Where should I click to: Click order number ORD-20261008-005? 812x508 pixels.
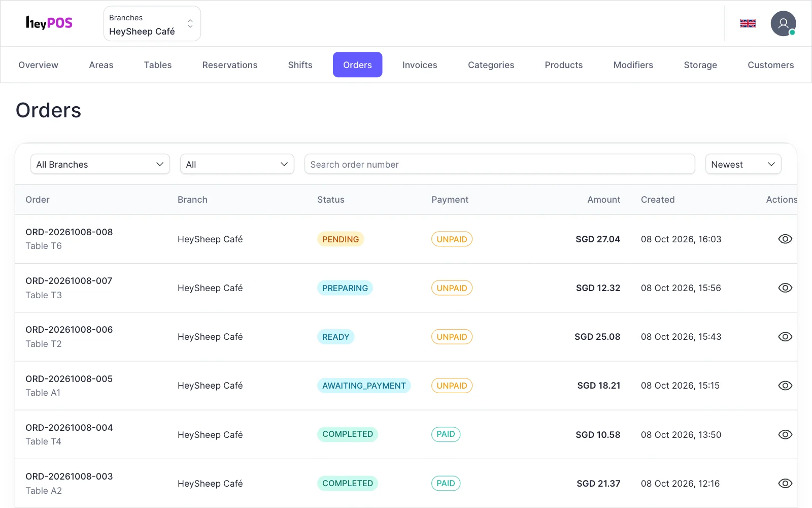coord(69,379)
